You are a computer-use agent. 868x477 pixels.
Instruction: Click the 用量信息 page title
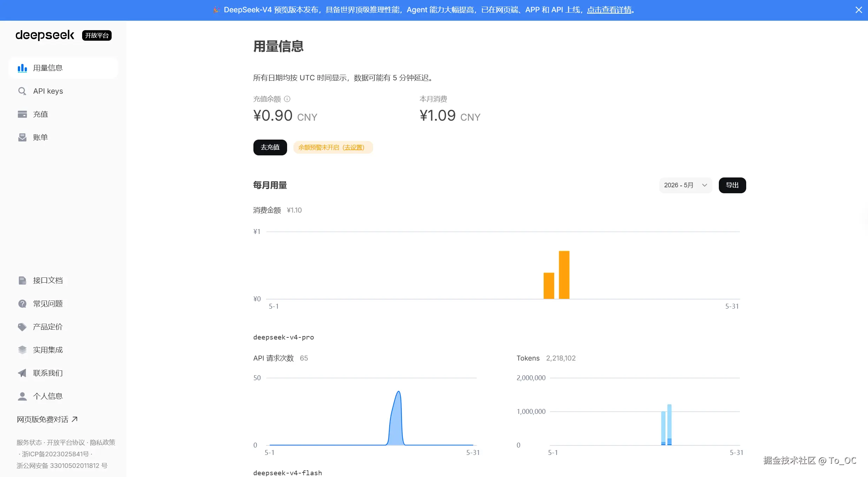278,46
